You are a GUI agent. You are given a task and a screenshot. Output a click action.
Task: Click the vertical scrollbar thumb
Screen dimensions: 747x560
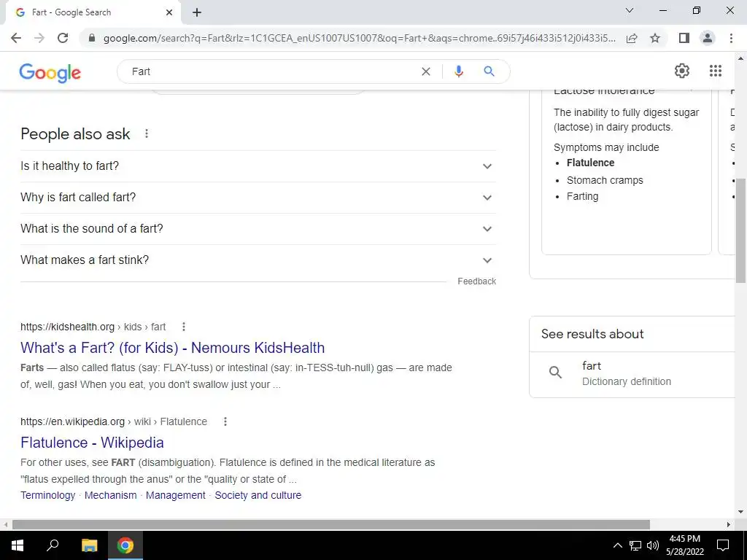(741, 230)
